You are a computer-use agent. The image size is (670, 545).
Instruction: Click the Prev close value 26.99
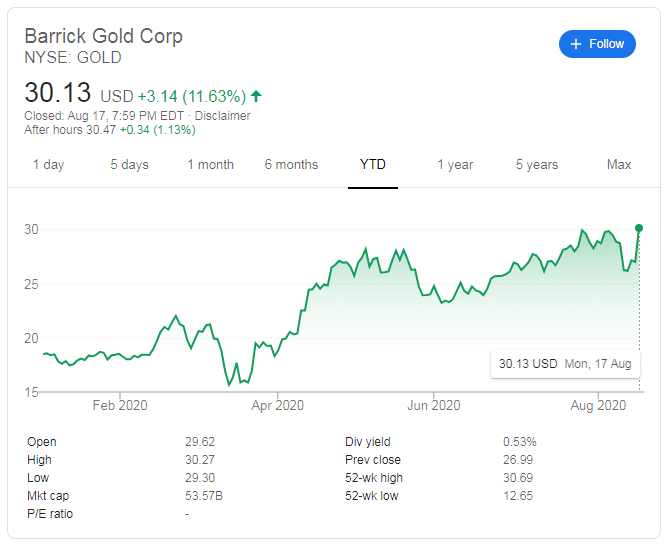click(x=518, y=460)
